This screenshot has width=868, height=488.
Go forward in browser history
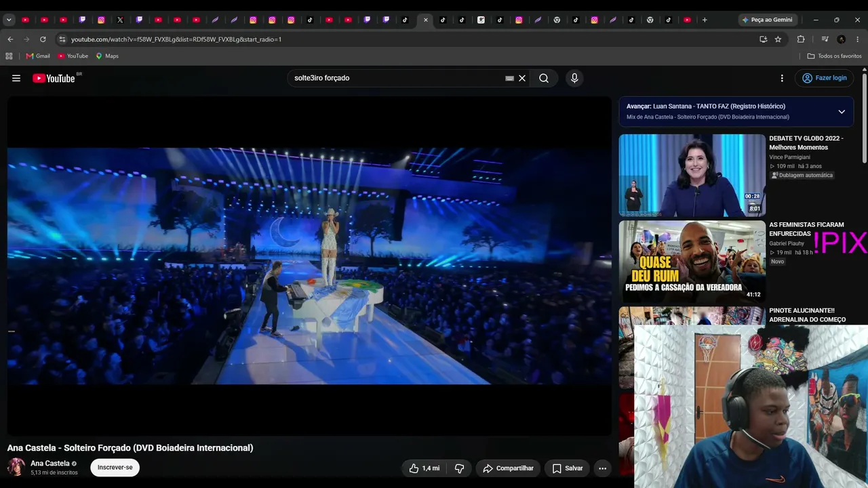point(26,39)
